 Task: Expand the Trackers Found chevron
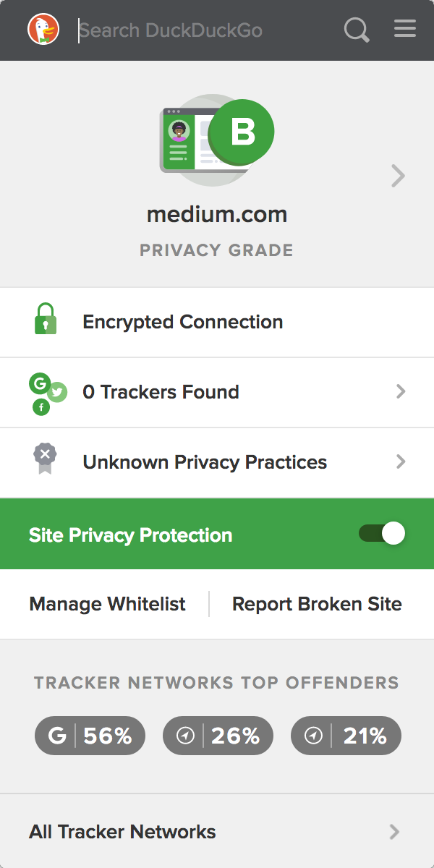click(x=401, y=392)
